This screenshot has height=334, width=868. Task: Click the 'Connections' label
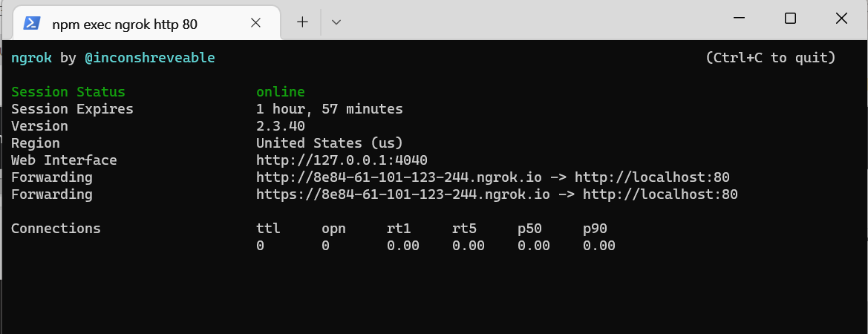coord(56,229)
